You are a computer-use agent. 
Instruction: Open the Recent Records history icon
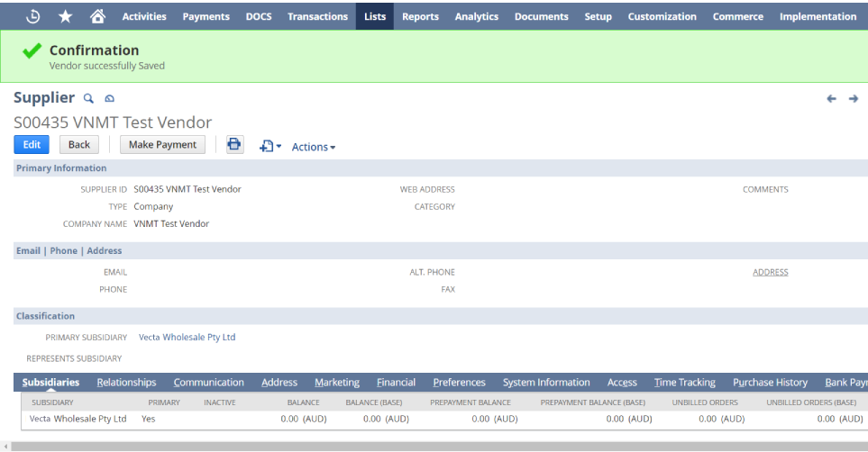click(x=32, y=16)
